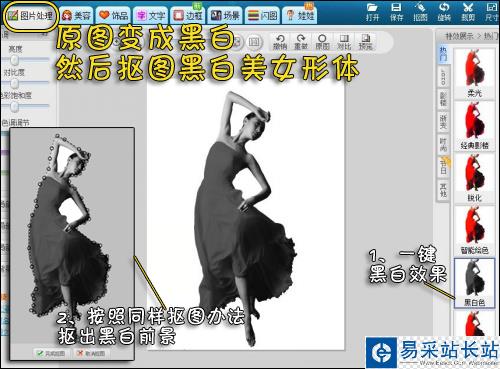Adjust the 对比度 contrast slider

14,83
